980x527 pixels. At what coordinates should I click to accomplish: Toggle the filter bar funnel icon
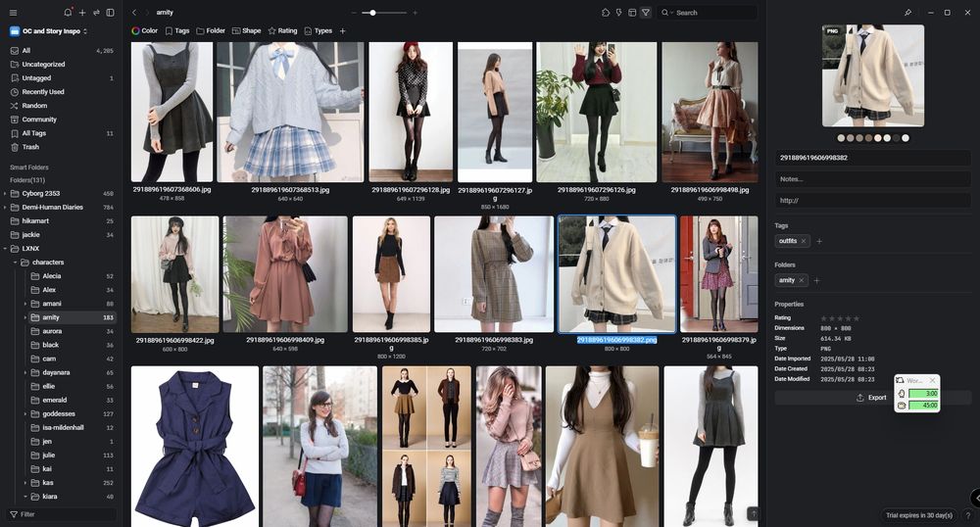point(646,13)
